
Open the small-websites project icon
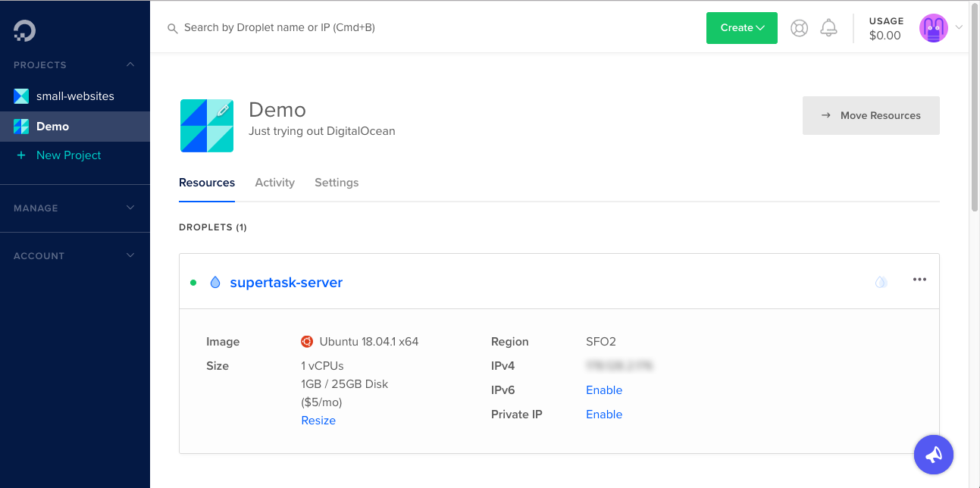tap(21, 96)
